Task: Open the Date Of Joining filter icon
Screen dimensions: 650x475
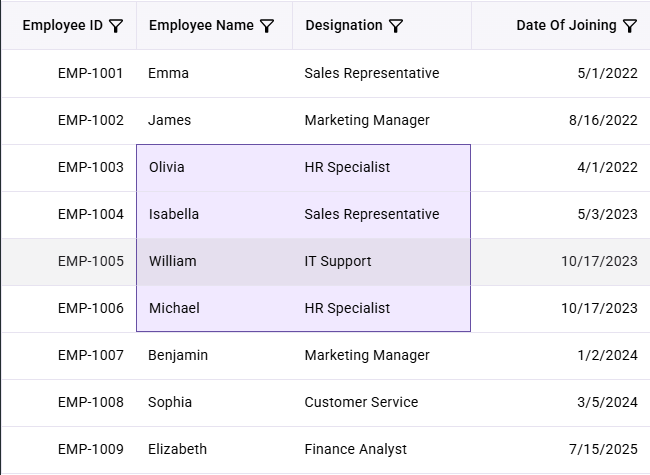Action: pos(630,26)
